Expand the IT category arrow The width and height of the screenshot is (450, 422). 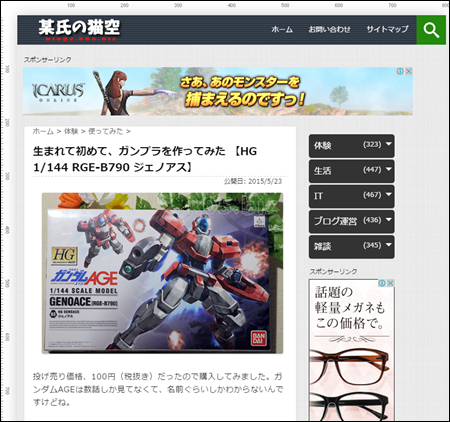click(x=388, y=194)
